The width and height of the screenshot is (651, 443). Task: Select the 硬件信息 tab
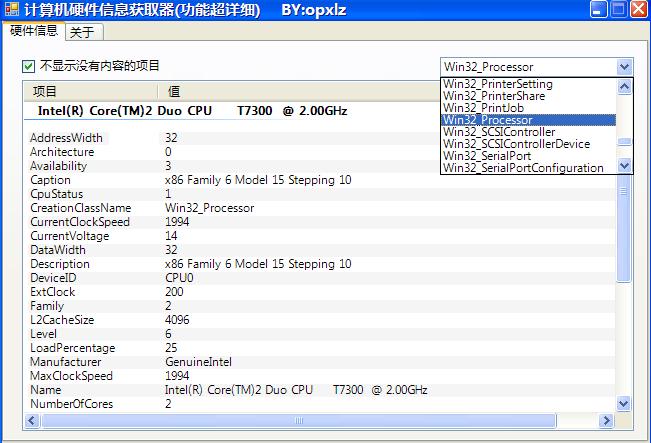pyautogui.click(x=34, y=31)
